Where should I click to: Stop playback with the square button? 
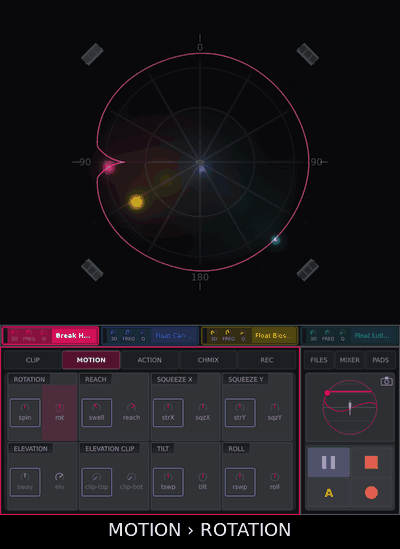(371, 462)
